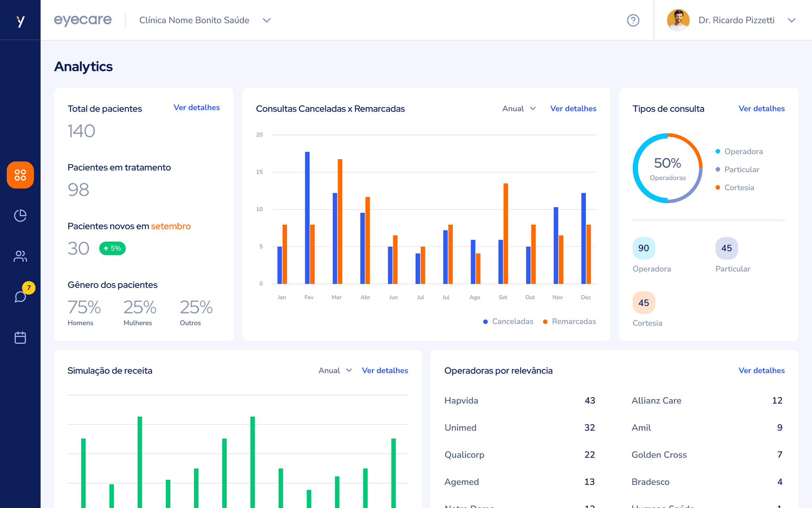Open the pie chart reports icon

20,216
